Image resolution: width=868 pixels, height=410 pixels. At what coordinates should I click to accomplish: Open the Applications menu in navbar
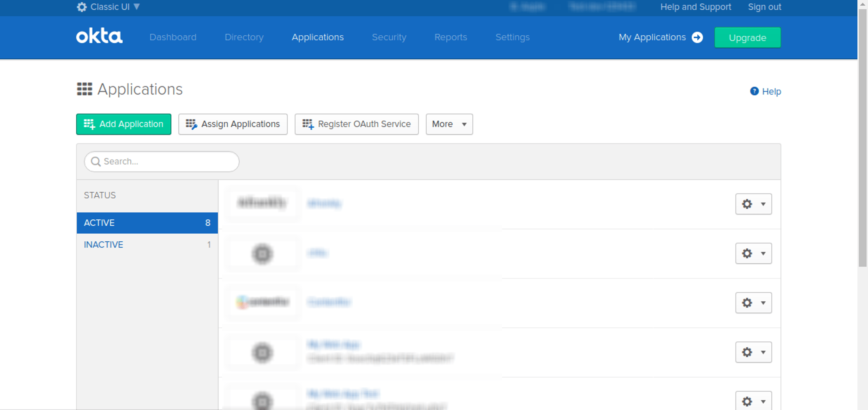click(317, 37)
